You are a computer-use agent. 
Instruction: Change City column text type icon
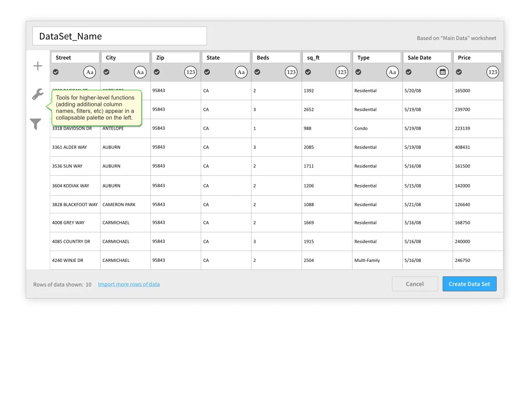(x=140, y=72)
